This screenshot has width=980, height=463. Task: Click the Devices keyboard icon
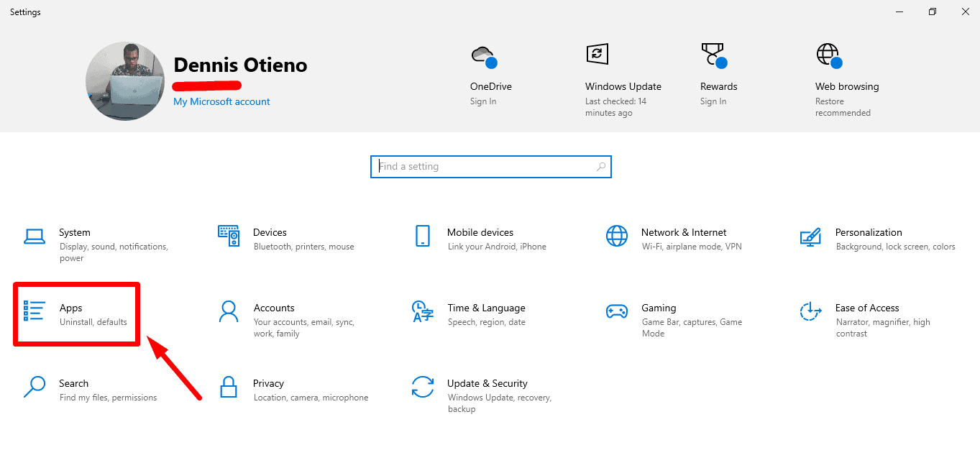coord(228,236)
